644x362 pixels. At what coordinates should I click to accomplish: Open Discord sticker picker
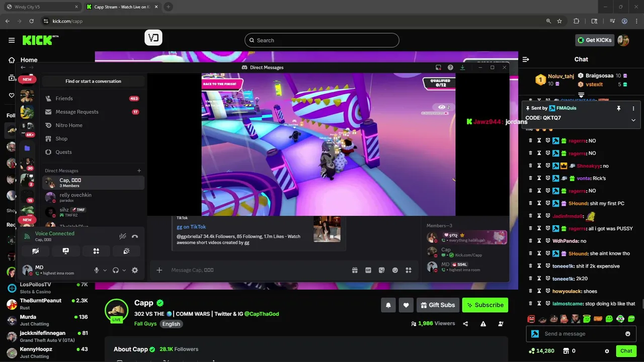(x=382, y=270)
